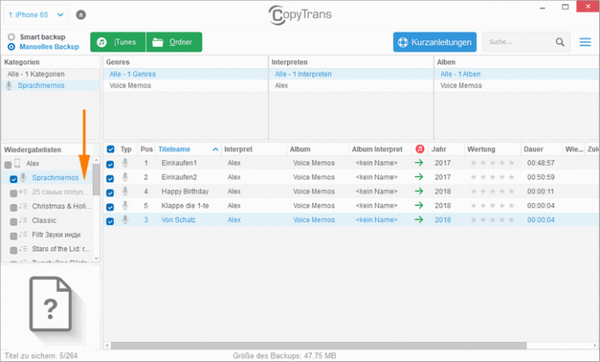Select Alle - 1 Kategorien entry
The width and height of the screenshot is (600, 362).
point(51,74)
